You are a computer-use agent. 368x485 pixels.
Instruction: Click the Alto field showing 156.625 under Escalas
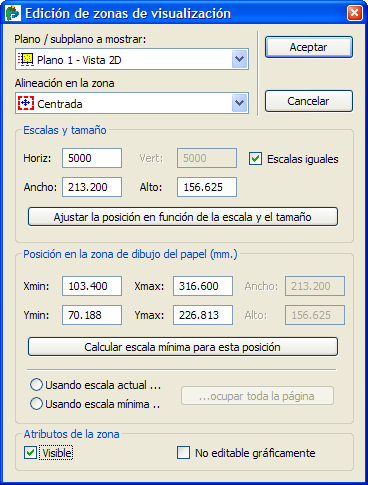tap(207, 187)
